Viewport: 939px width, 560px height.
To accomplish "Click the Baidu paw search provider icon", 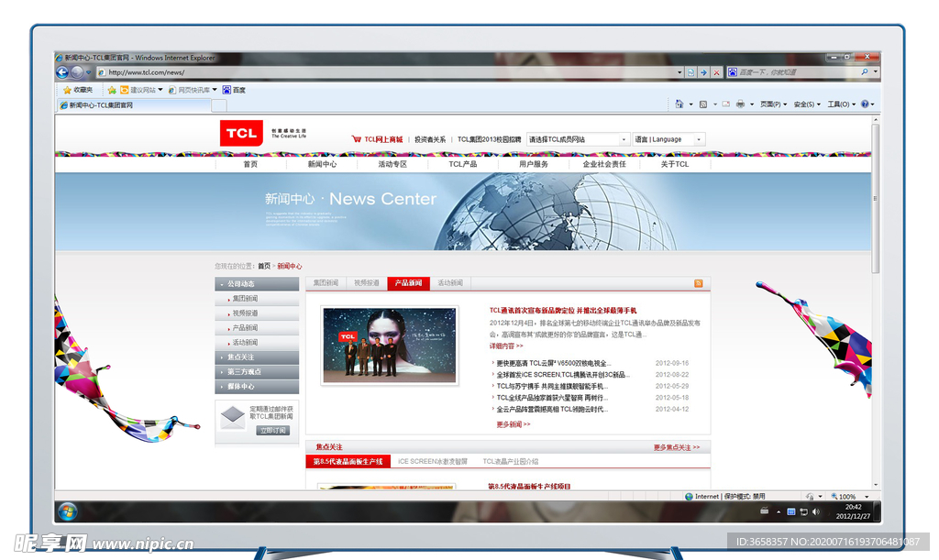I will (x=733, y=72).
